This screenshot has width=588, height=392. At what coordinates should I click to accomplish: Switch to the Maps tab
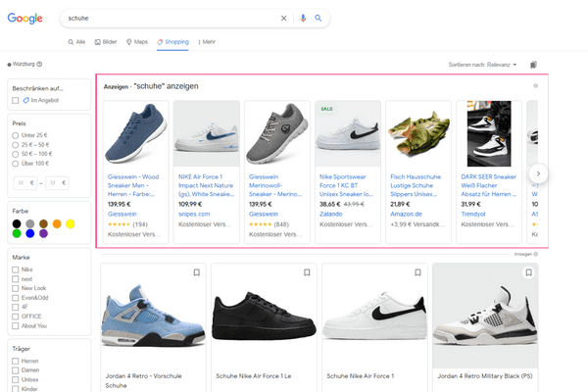[137, 42]
